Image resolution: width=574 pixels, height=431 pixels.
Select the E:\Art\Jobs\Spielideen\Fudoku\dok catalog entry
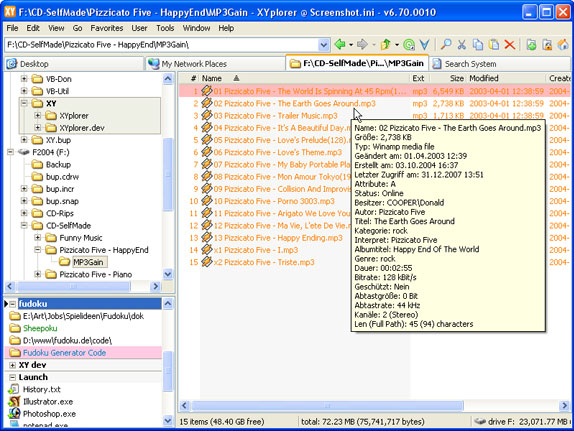pyautogui.click(x=83, y=316)
